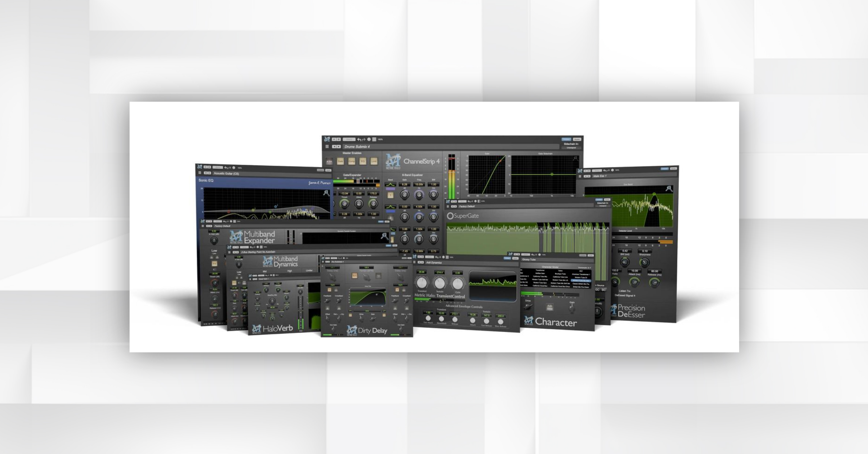Viewport: 868px width, 454px height.
Task: Toggle EQ band 1 enable button in ChannelStrip
Action: [391, 195]
